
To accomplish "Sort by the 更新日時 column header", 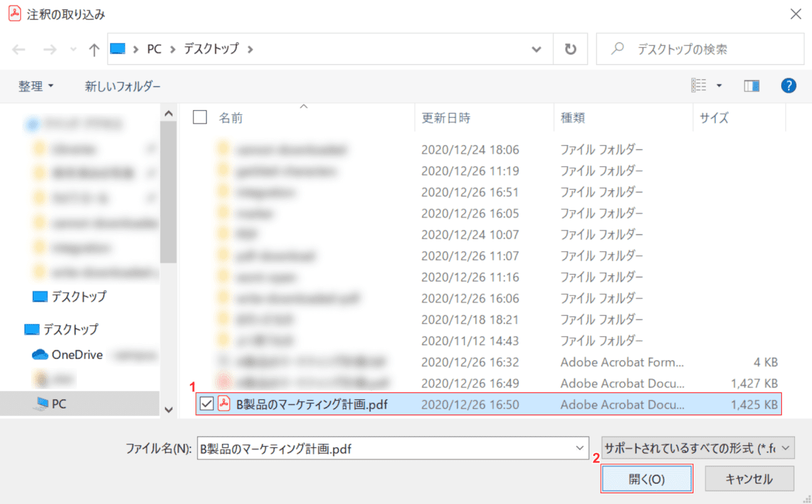I will point(446,118).
